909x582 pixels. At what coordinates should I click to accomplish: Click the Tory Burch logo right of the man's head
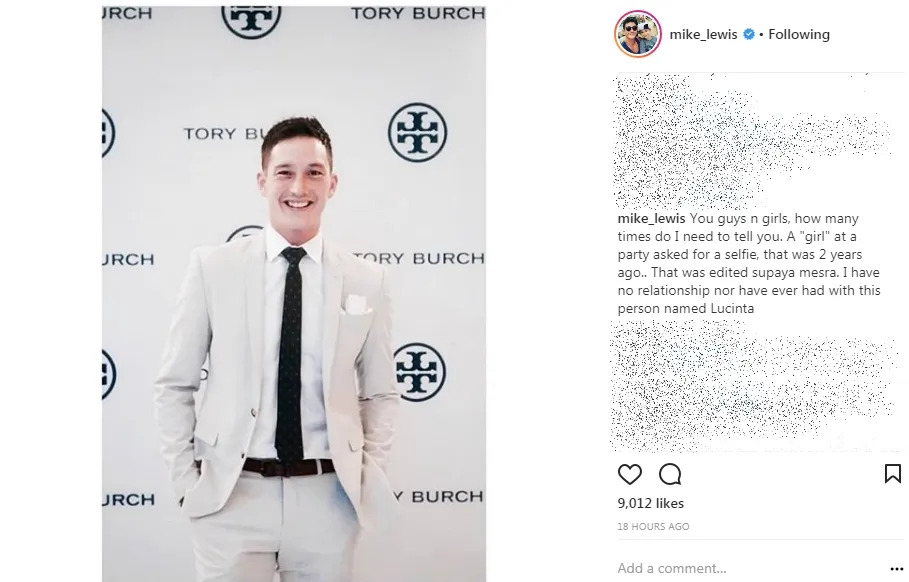point(417,133)
